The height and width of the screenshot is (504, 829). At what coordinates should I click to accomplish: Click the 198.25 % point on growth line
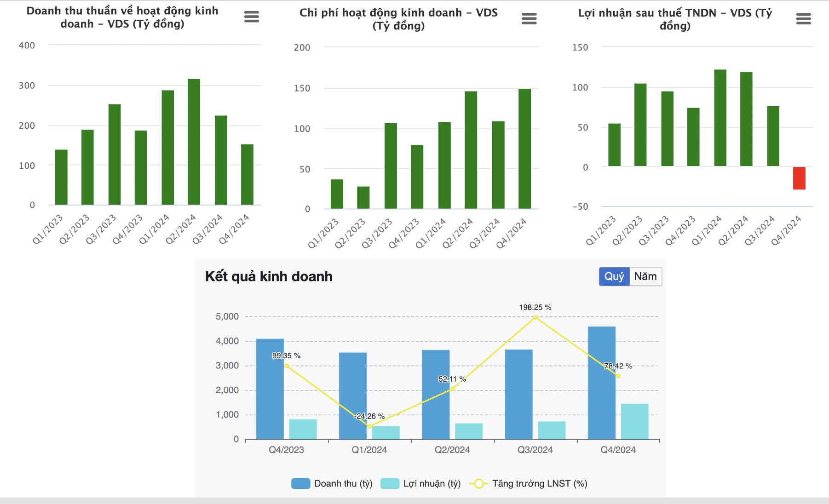click(x=535, y=317)
